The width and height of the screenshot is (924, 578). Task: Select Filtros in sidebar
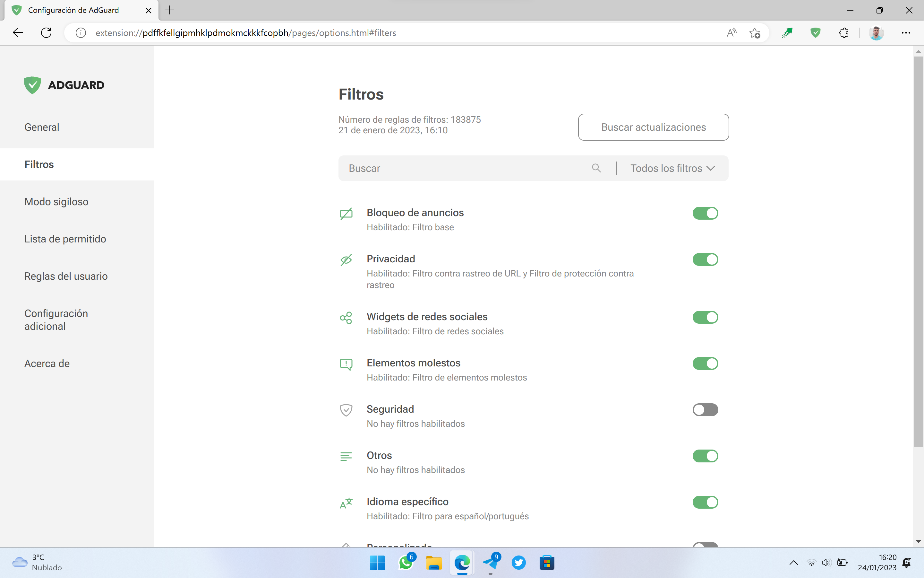click(77, 164)
